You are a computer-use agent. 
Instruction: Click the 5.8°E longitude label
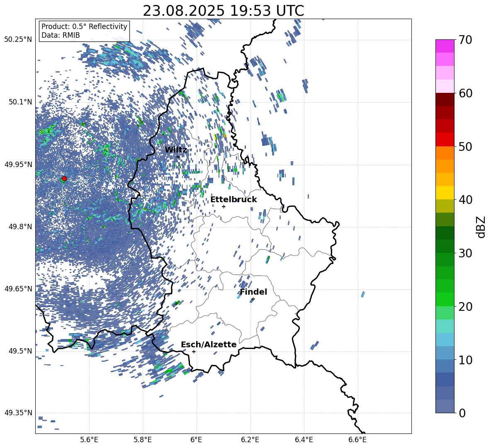click(143, 440)
